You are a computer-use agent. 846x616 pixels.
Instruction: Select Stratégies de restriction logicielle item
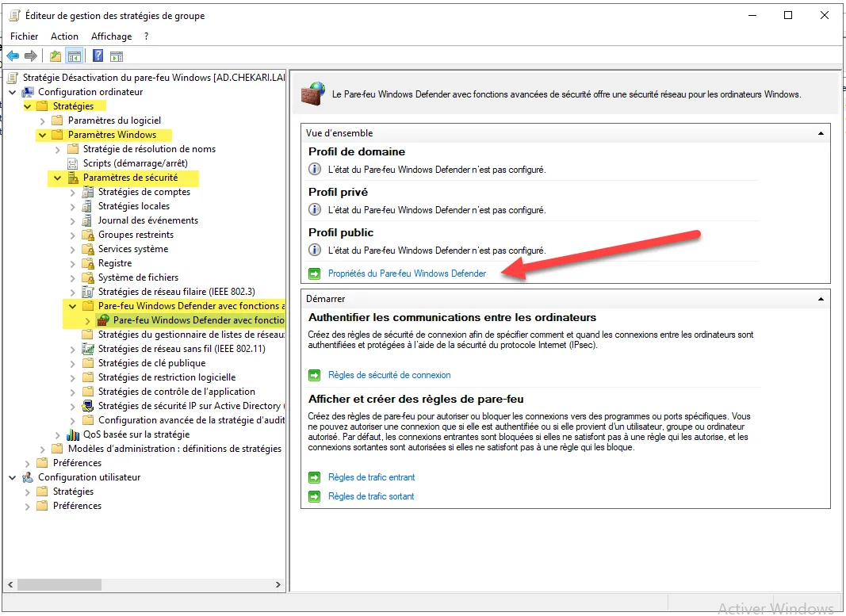(x=167, y=377)
